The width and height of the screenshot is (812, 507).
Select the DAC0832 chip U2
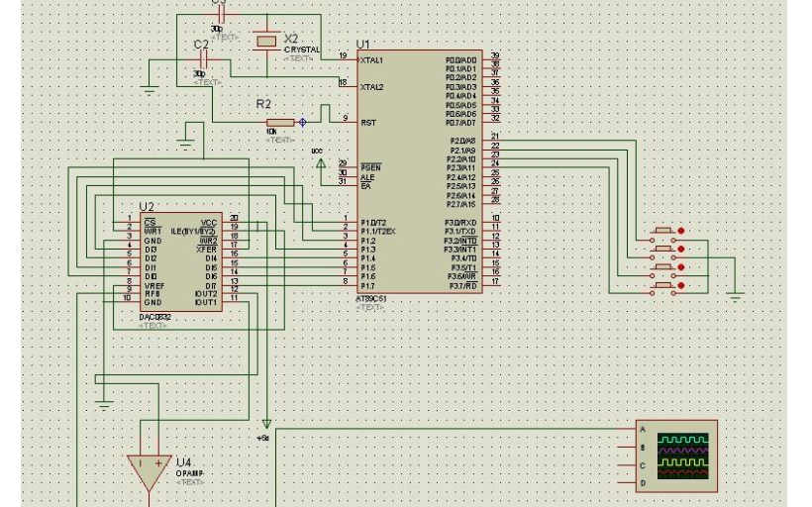179,262
